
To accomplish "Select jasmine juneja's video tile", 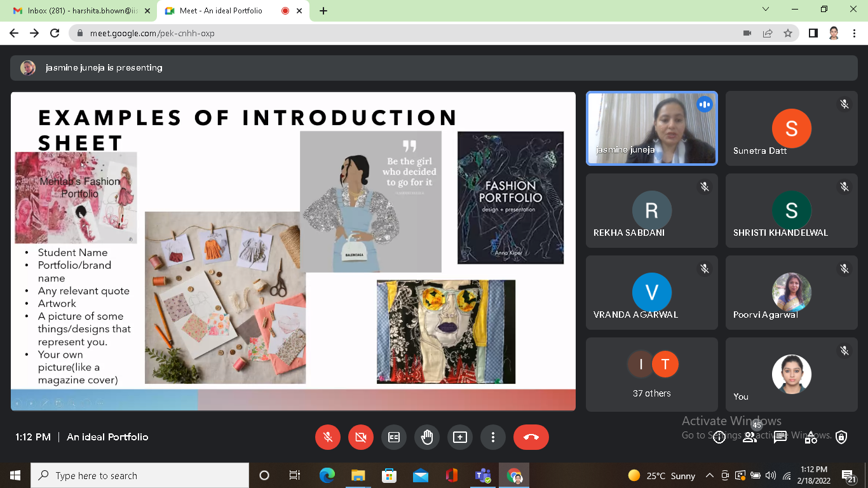I will 652,128.
